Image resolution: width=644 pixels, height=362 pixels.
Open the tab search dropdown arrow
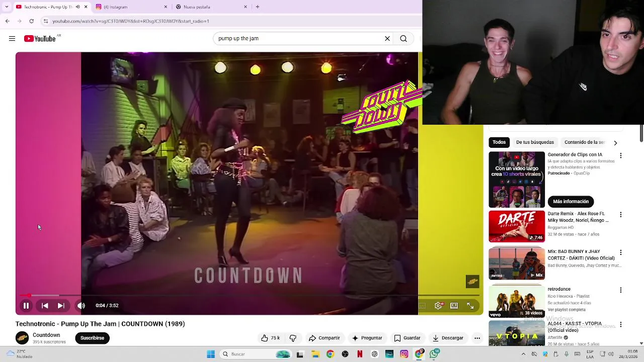pos(7,7)
